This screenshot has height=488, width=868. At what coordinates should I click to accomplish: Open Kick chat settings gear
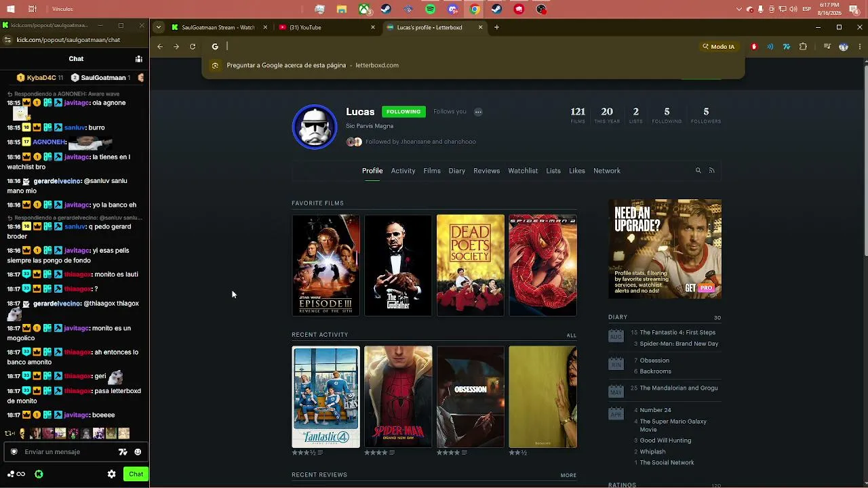[x=112, y=474]
